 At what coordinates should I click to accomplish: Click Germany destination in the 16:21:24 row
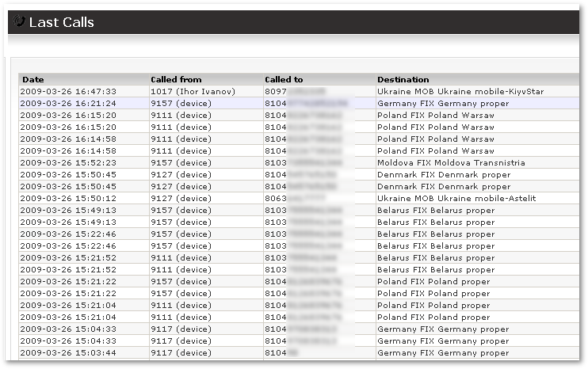click(x=443, y=103)
